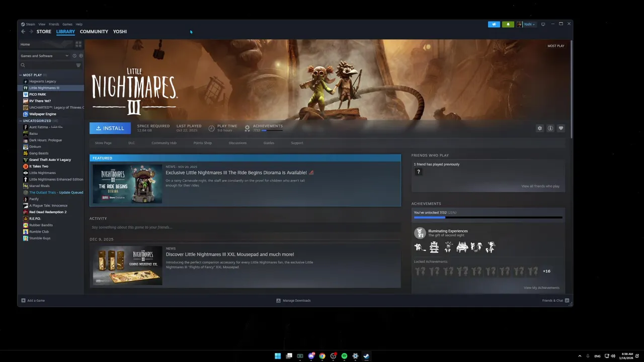Open the Discussions link
Viewport: 644px width, 362px height.
(x=237, y=143)
